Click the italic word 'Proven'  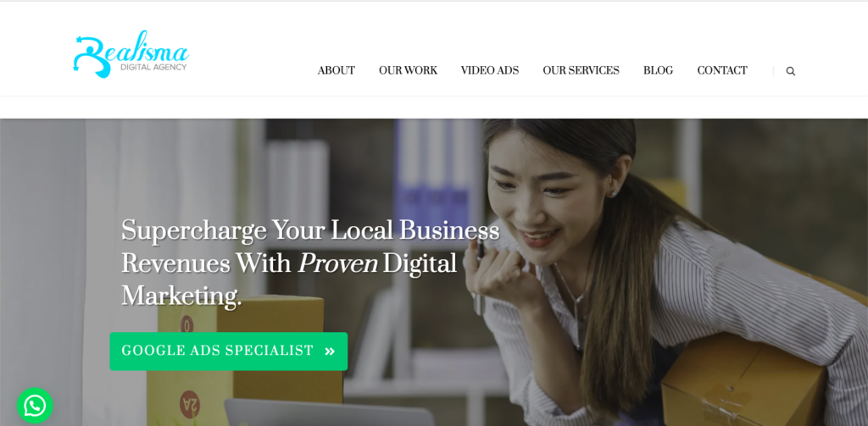click(337, 264)
